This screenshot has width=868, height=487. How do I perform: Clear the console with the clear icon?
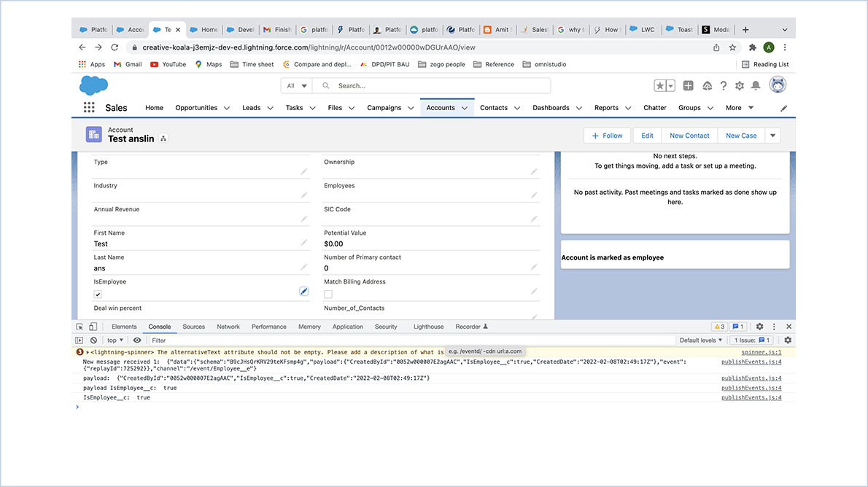pos(93,340)
